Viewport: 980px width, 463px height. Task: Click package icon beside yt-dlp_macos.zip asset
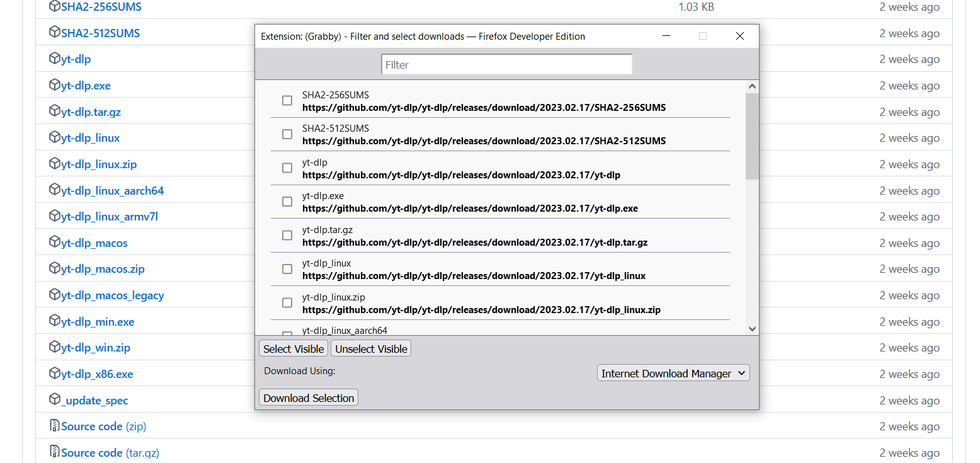(x=55, y=268)
